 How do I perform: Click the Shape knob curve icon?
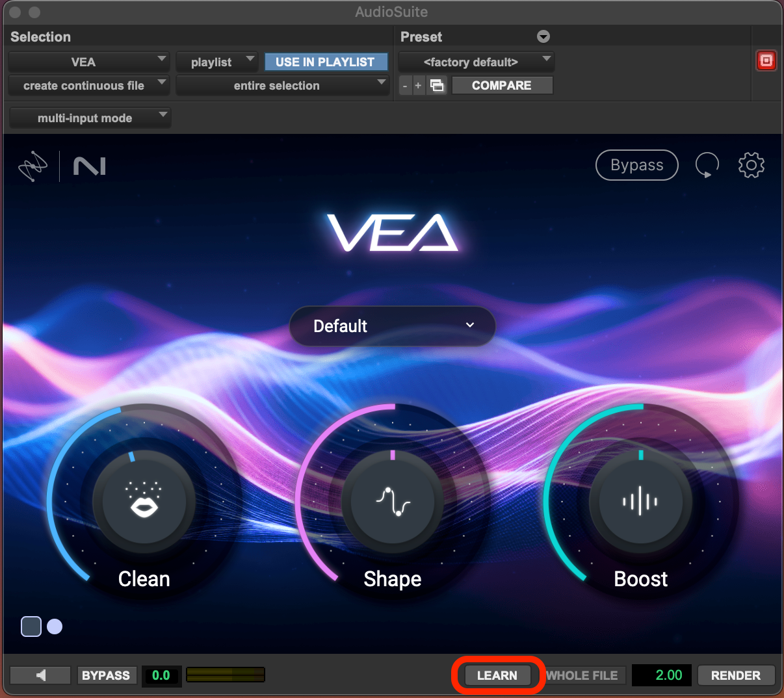tap(393, 500)
